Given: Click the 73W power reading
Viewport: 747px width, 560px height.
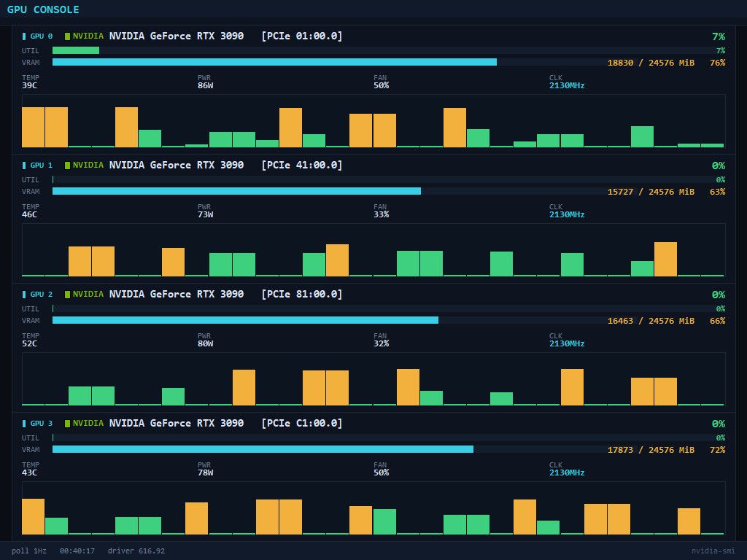Looking at the screenshot, I should [205, 215].
